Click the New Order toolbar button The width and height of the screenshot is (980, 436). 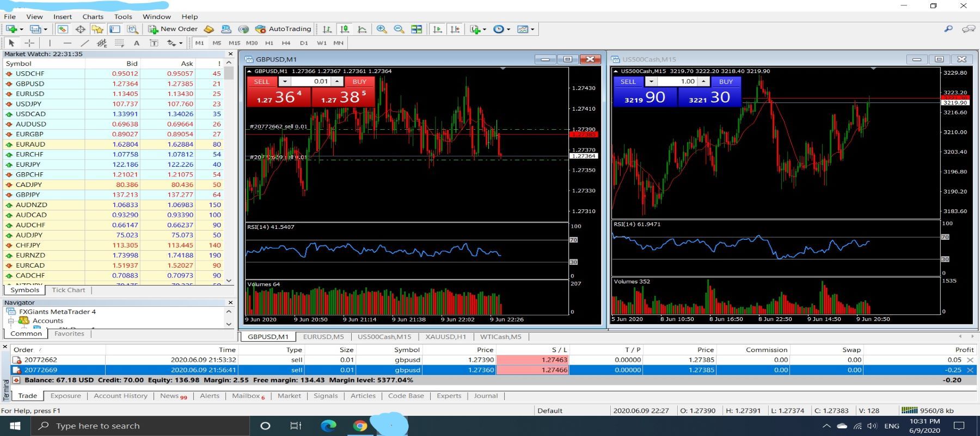(x=173, y=29)
